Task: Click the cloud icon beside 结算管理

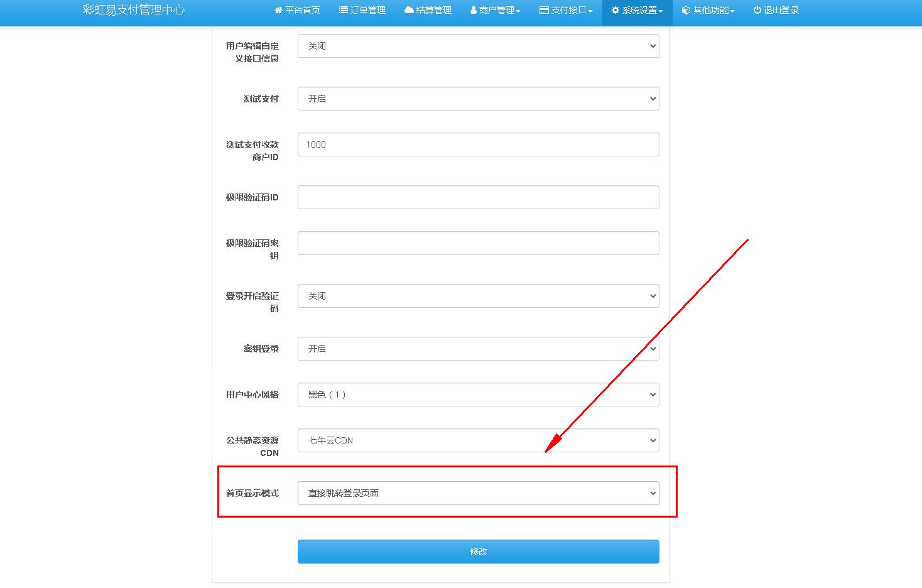Action: [x=409, y=10]
